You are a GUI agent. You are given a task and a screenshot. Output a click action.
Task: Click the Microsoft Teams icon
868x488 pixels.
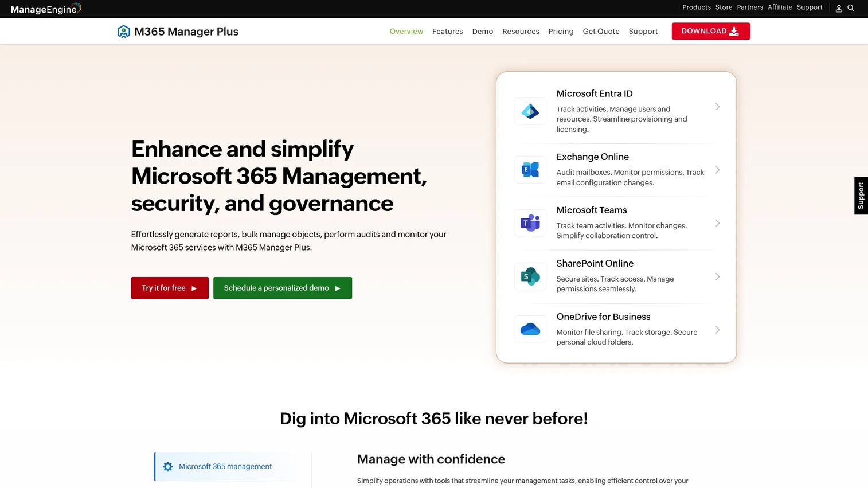(x=530, y=223)
